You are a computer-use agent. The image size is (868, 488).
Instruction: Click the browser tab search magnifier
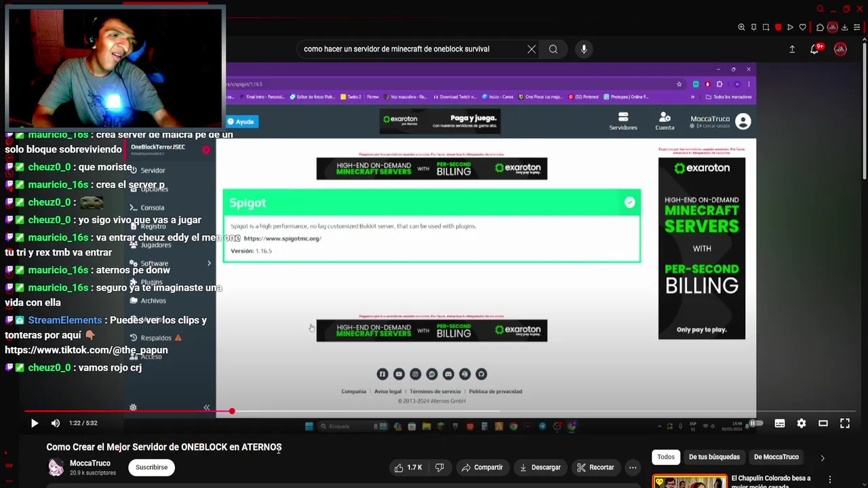pos(820,9)
